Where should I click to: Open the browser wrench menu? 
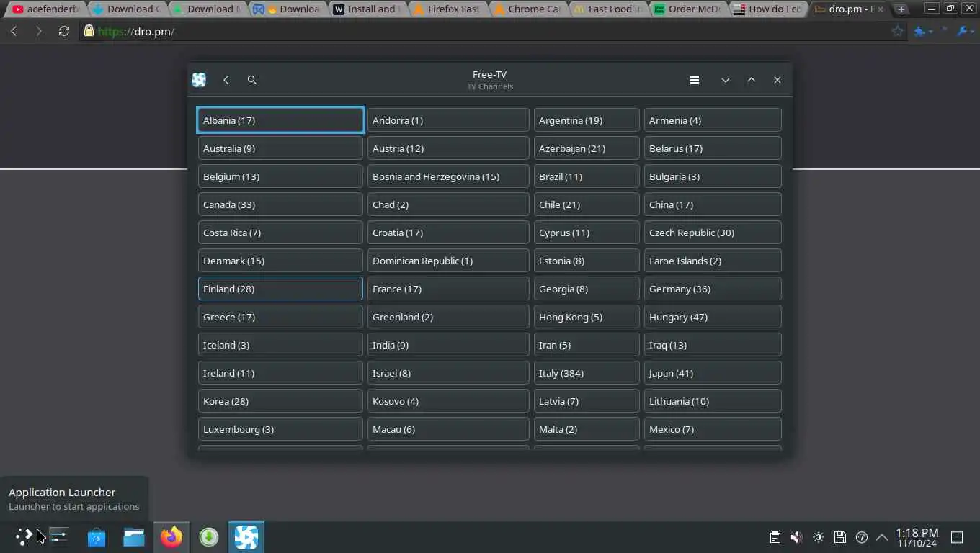point(964,31)
